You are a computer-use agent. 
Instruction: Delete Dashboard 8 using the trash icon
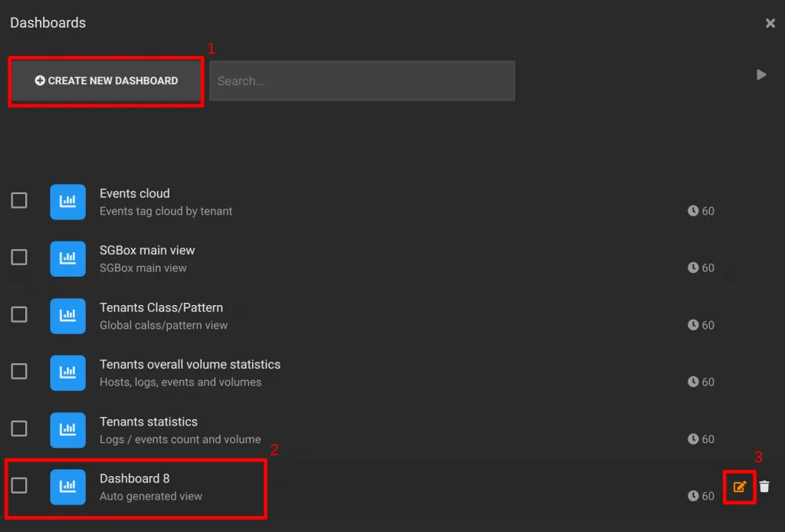tap(764, 487)
